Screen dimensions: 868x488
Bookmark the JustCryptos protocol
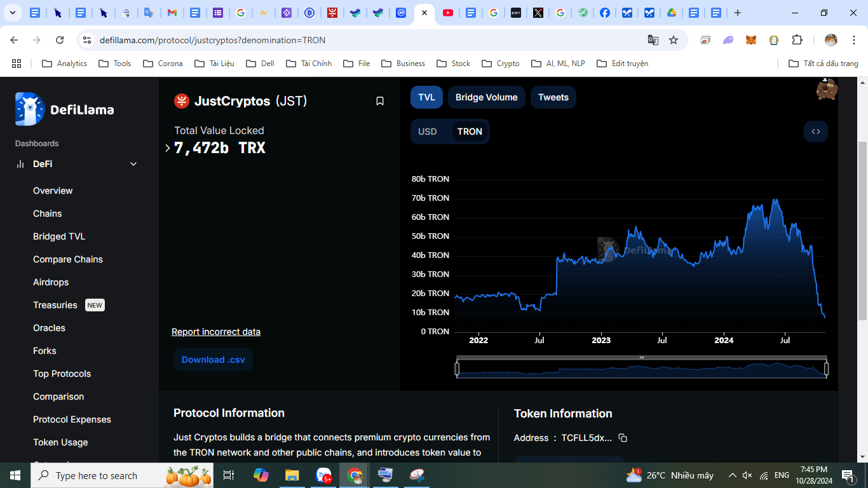(380, 101)
